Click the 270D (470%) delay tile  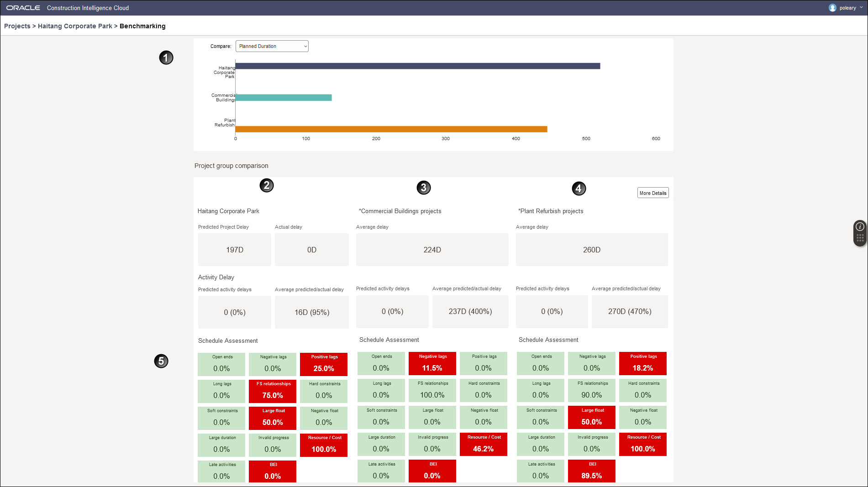(630, 311)
